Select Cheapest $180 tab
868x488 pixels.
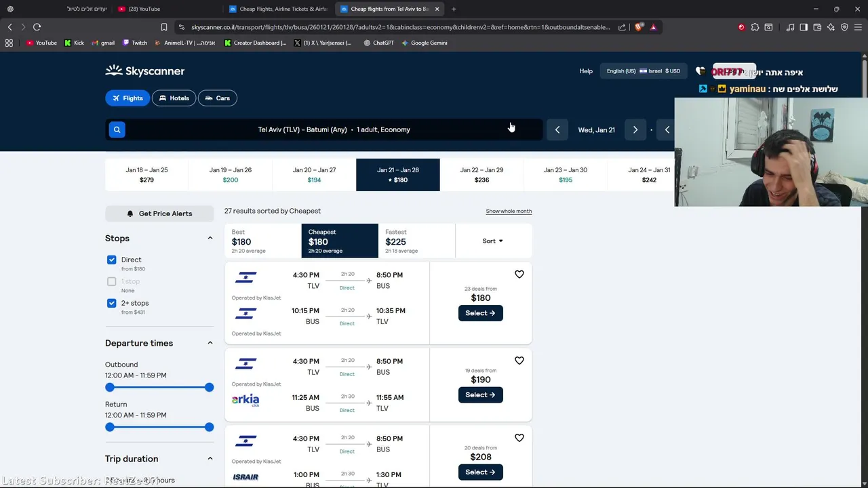(x=340, y=241)
